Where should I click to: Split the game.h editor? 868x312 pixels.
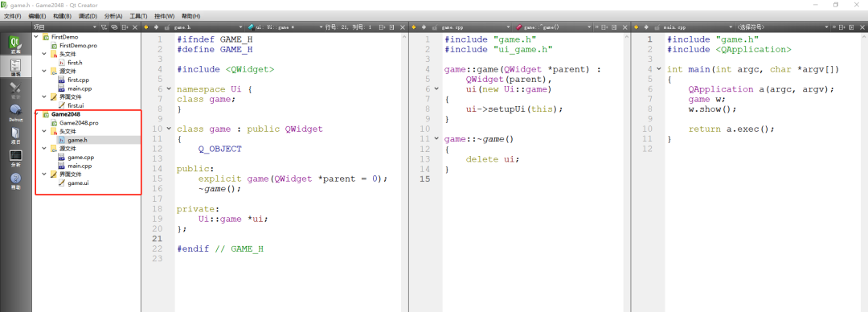(382, 27)
